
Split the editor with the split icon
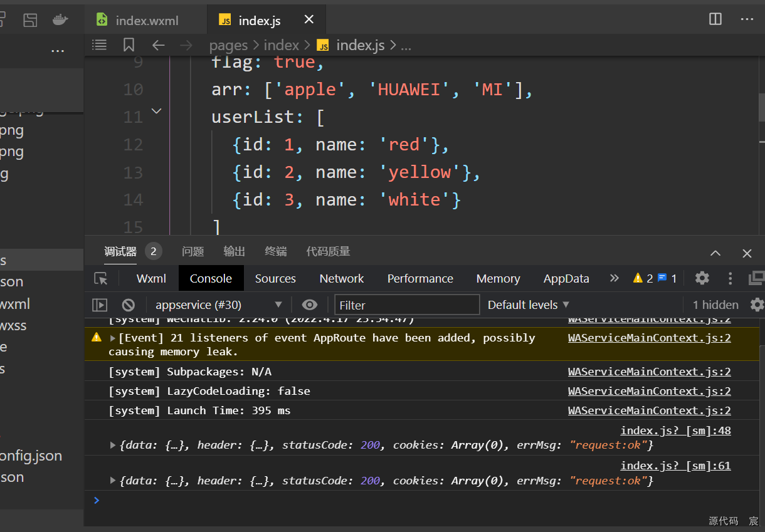point(715,19)
